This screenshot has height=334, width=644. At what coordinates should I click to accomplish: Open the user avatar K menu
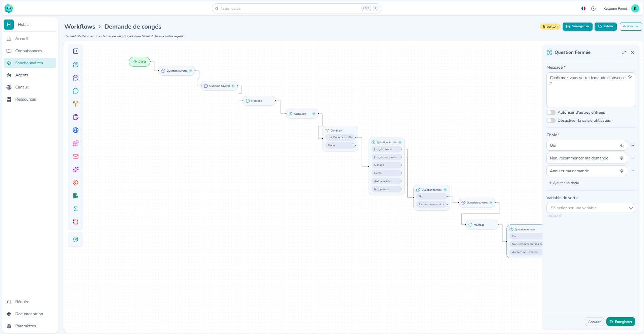[635, 8]
